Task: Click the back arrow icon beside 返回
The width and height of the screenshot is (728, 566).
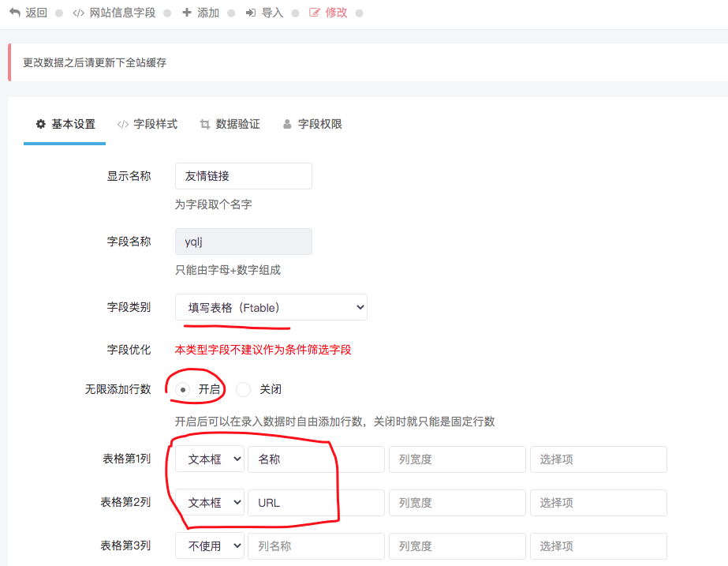Action: click(x=15, y=13)
